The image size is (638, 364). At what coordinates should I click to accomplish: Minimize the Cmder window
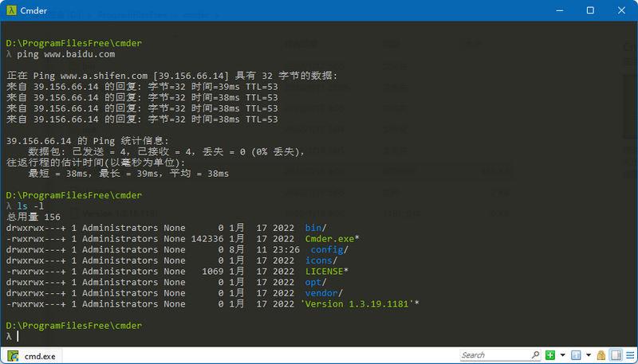[x=559, y=10]
